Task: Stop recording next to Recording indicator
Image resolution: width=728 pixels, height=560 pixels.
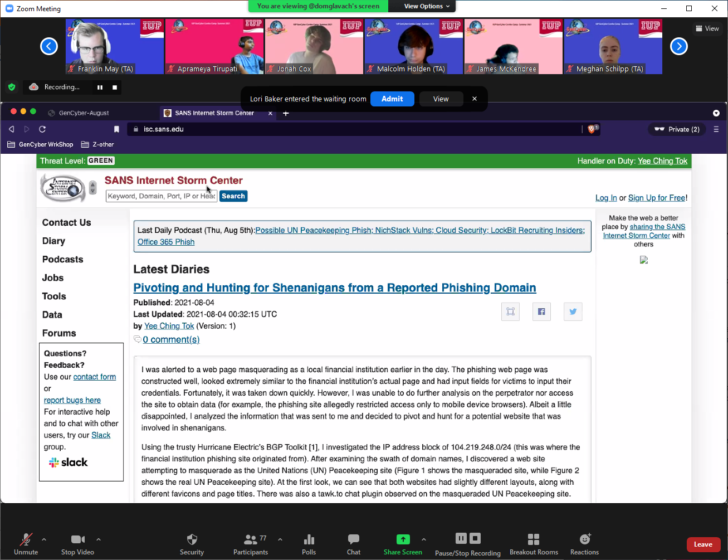Action: [115, 87]
